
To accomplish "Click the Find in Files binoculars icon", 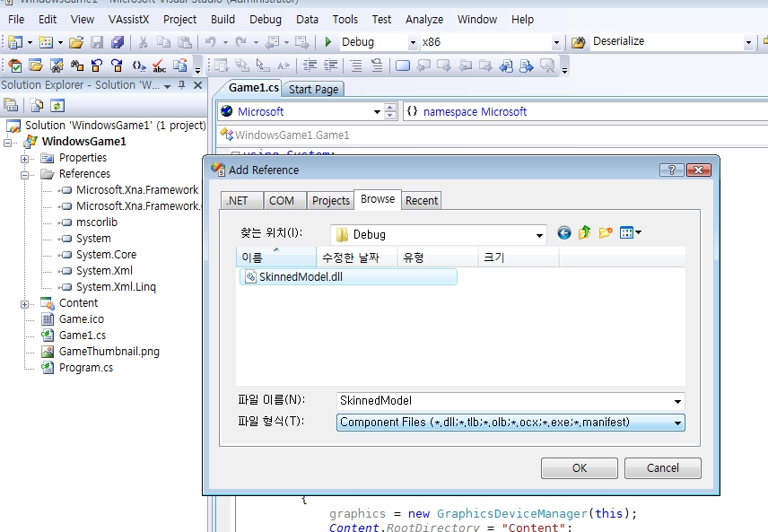I will pyautogui.click(x=578, y=42).
